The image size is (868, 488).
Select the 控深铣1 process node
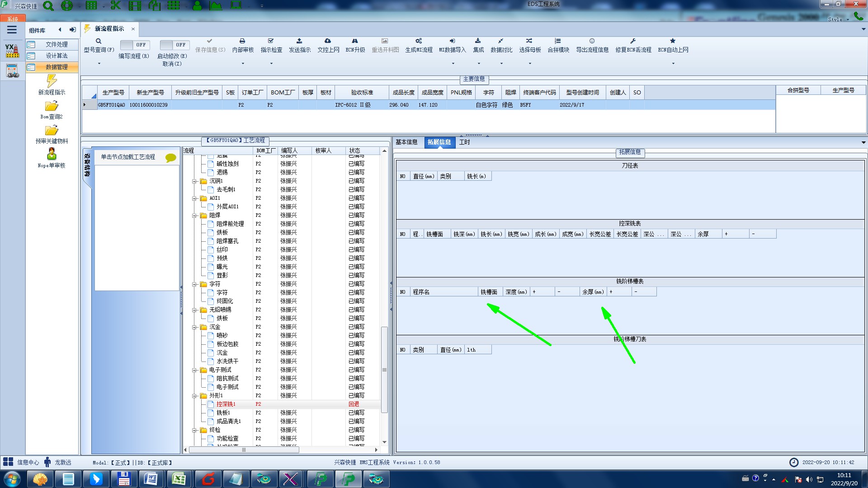(226, 404)
